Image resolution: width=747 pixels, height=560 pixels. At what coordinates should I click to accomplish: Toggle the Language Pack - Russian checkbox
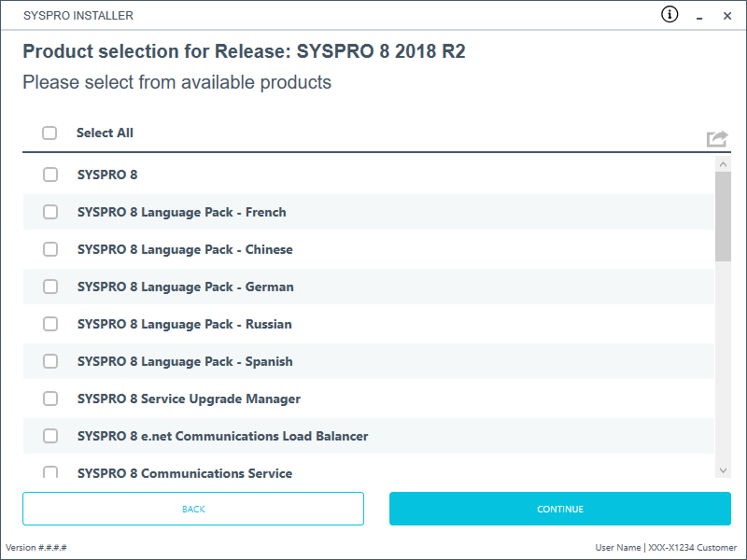[x=50, y=324]
